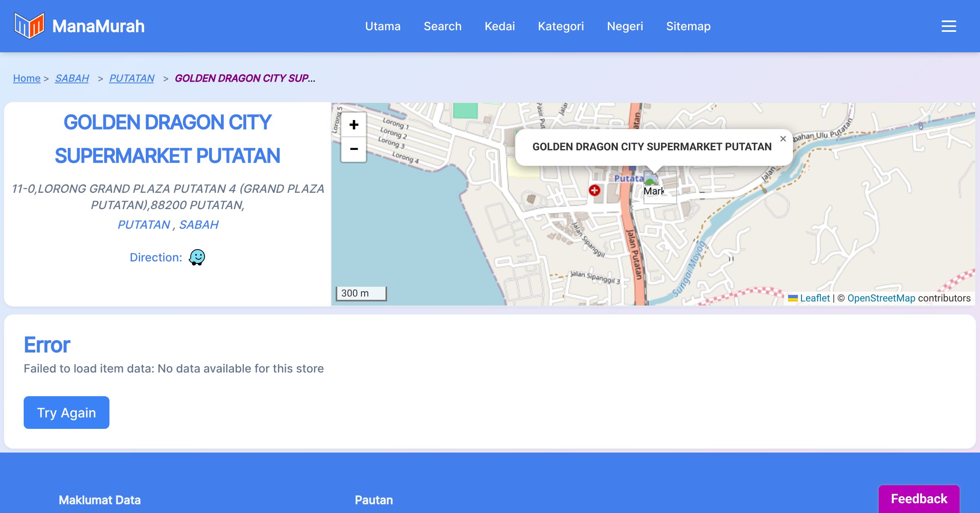Open Waze directions icon

click(197, 257)
